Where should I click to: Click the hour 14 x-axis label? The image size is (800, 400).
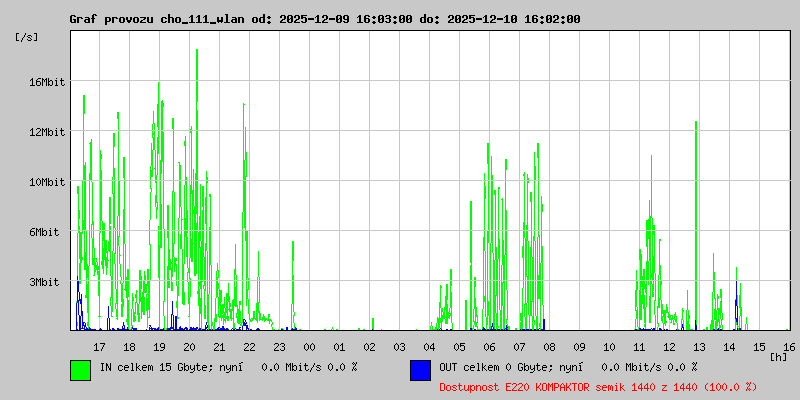[730, 347]
